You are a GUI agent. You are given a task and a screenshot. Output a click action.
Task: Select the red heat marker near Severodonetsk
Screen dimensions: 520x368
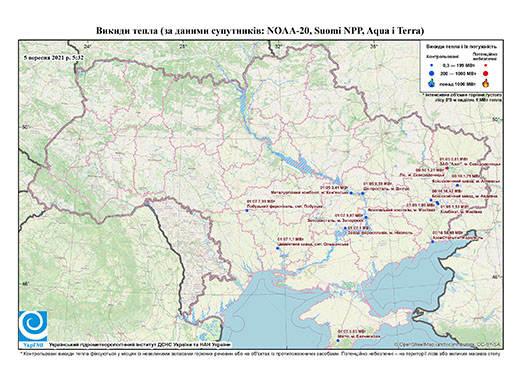pyautogui.click(x=447, y=169)
